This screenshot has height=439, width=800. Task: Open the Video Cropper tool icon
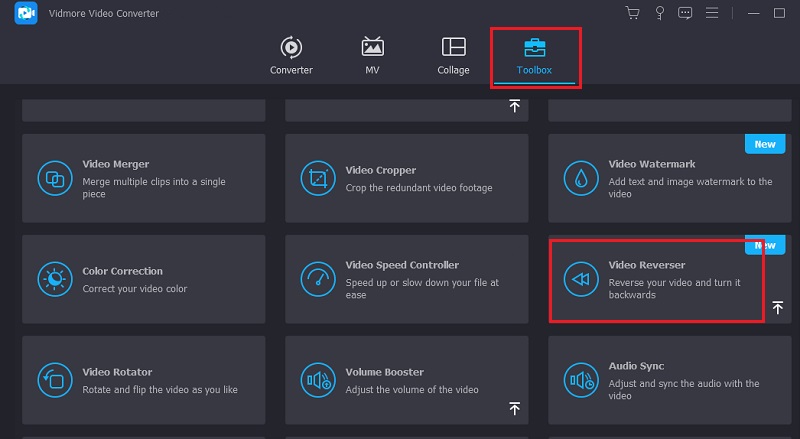coord(318,178)
